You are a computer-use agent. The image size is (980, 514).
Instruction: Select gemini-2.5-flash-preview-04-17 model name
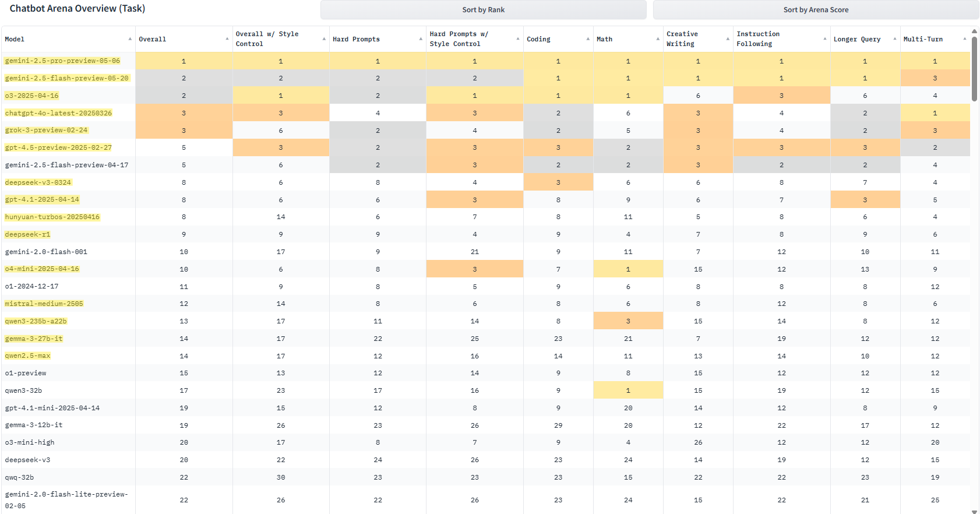pos(66,165)
